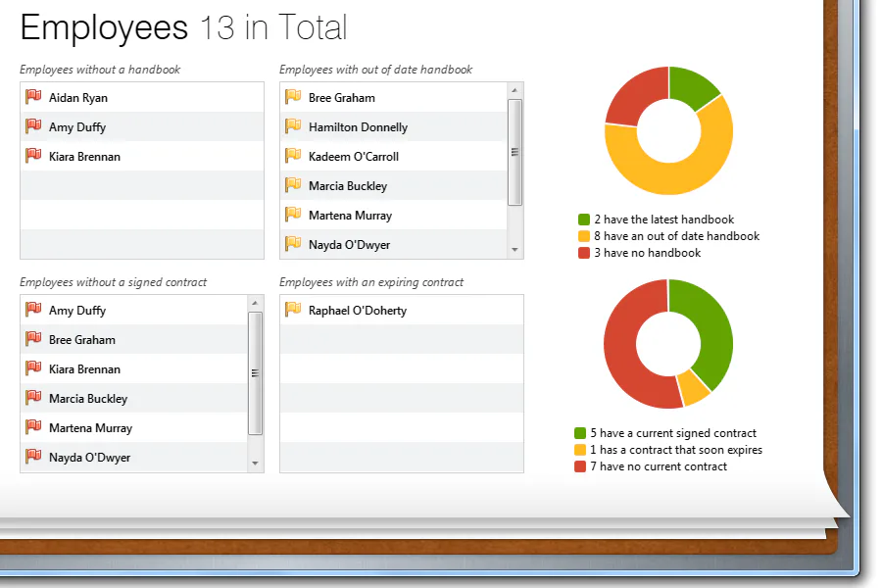Click green segment of handbook donut chart
Image resolution: width=882 pixels, height=588 pixels.
[690, 86]
